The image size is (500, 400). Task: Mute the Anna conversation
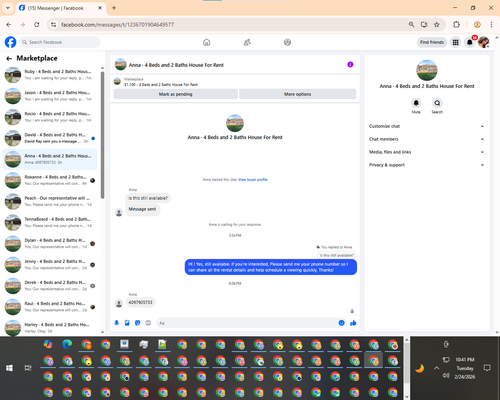416,103
